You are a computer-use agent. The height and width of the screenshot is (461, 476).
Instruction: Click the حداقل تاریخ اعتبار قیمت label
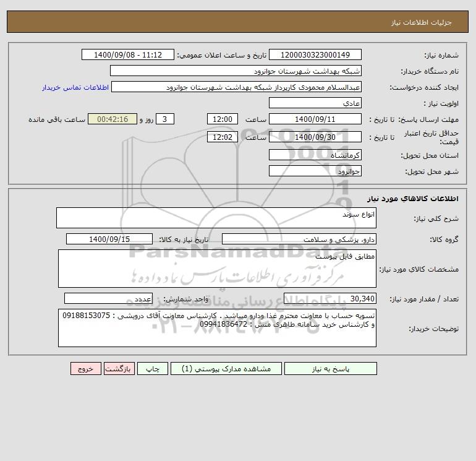[x=431, y=137]
